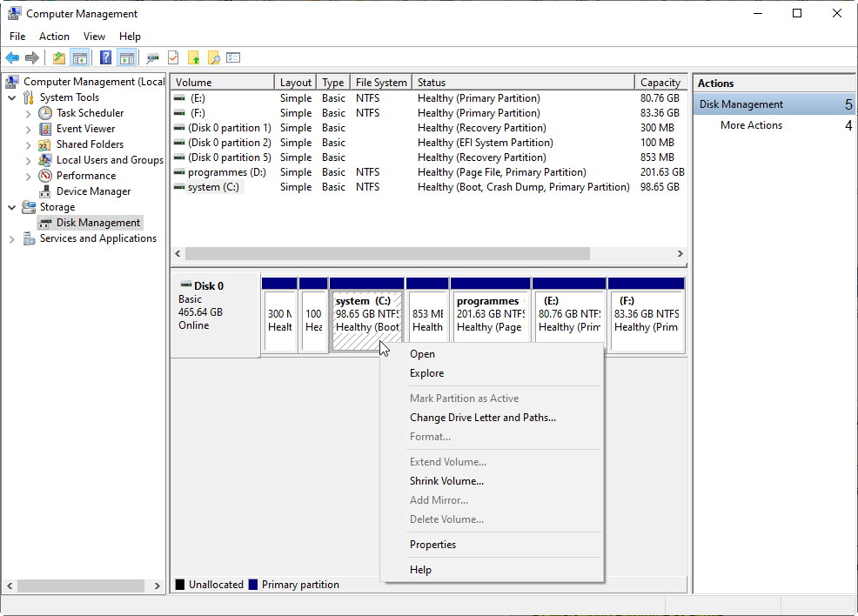Expand Services and Applications node
Screen dimensions: 858x616
tap(12, 239)
